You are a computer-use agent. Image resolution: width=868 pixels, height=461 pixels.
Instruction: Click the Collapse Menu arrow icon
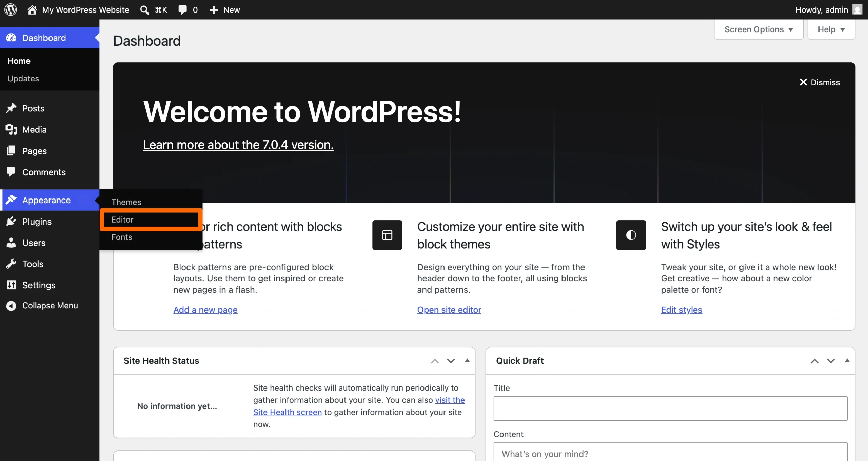click(x=11, y=306)
